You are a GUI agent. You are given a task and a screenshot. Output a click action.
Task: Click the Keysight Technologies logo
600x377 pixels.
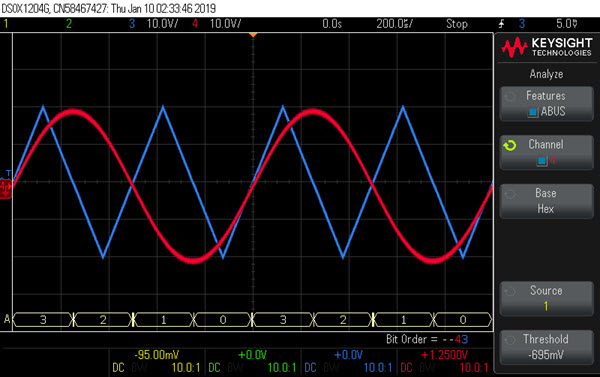pos(547,47)
